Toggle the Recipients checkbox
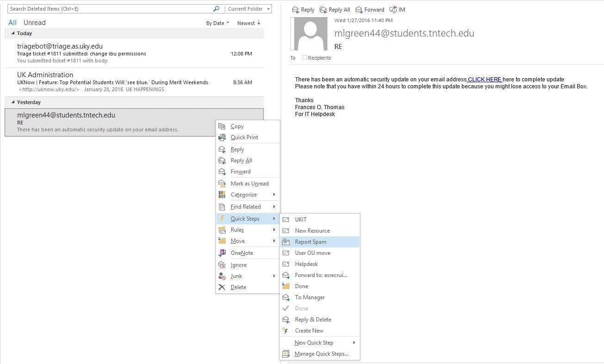The height and width of the screenshot is (364, 604). [x=304, y=58]
